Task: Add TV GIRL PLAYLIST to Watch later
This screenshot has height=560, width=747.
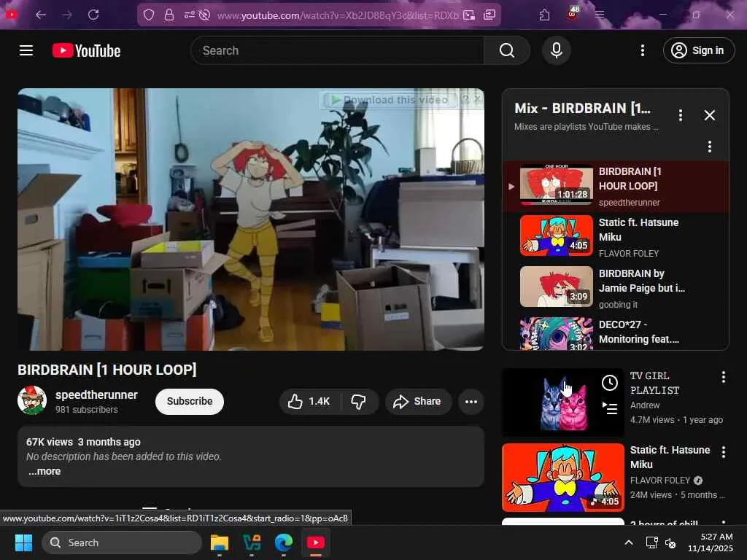Action: click(610, 383)
